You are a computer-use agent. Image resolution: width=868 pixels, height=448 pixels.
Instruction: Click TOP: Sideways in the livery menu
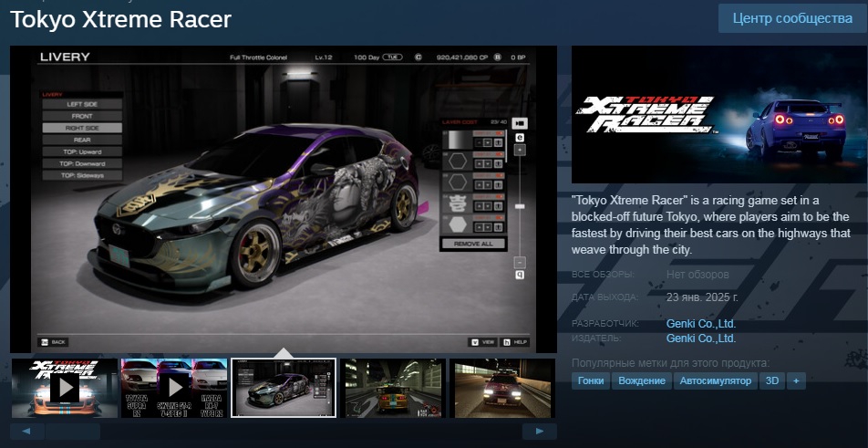(x=82, y=175)
